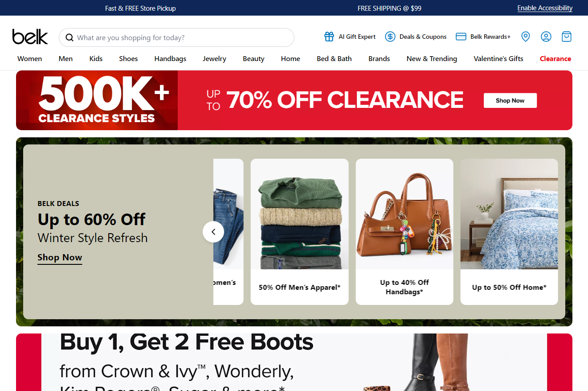The image size is (588, 391).
Task: Open the account profile icon
Action: pyautogui.click(x=546, y=37)
